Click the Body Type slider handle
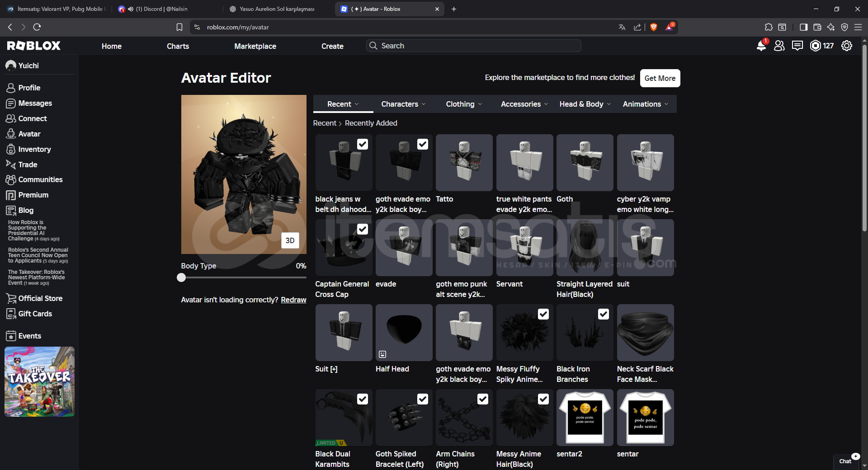Image resolution: width=868 pixels, height=470 pixels. pyautogui.click(x=181, y=277)
